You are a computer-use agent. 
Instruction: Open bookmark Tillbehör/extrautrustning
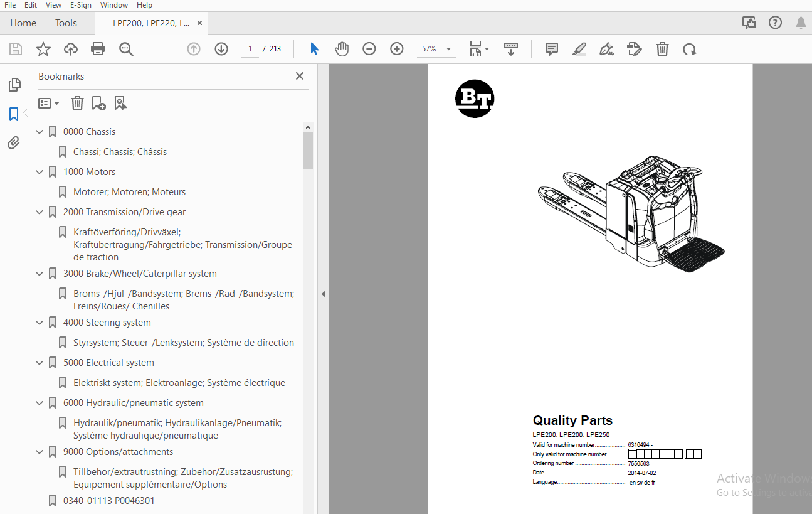(183, 478)
